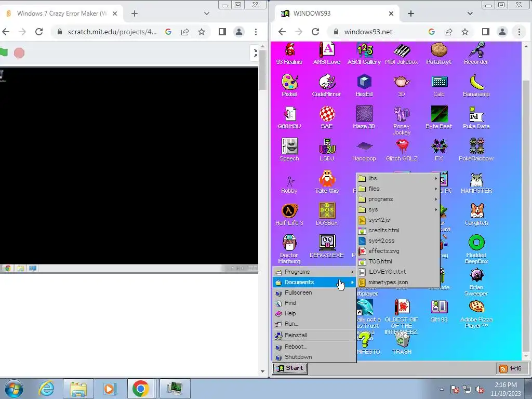Open Glitch GRLZ lips icon

pos(402,150)
